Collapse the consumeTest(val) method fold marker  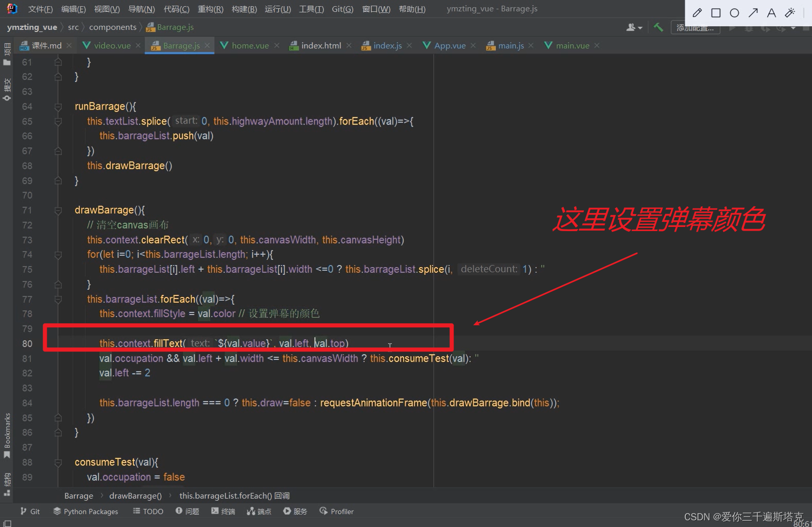tap(58, 462)
